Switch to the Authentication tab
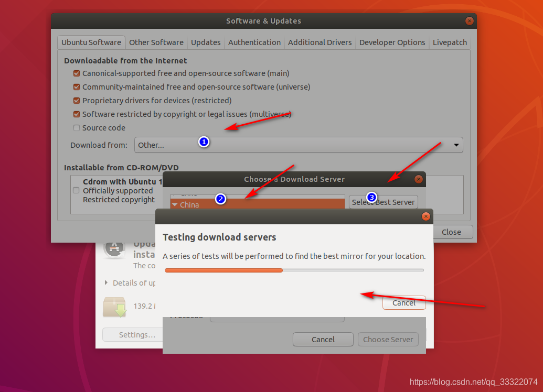The width and height of the screenshot is (543, 392). (x=254, y=42)
